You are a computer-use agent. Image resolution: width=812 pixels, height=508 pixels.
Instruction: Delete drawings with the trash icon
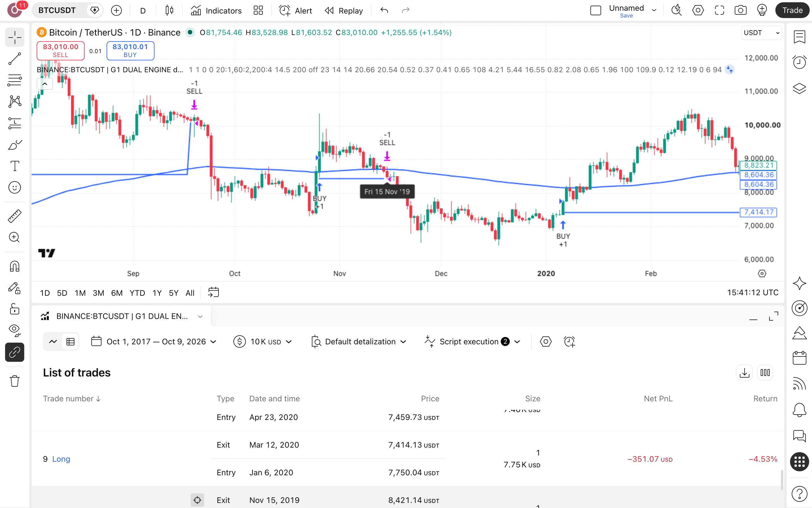[14, 381]
